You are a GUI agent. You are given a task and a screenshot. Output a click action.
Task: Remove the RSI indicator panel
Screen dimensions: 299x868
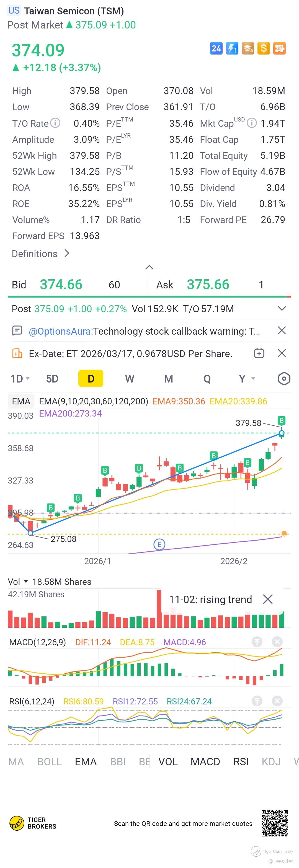click(277, 701)
